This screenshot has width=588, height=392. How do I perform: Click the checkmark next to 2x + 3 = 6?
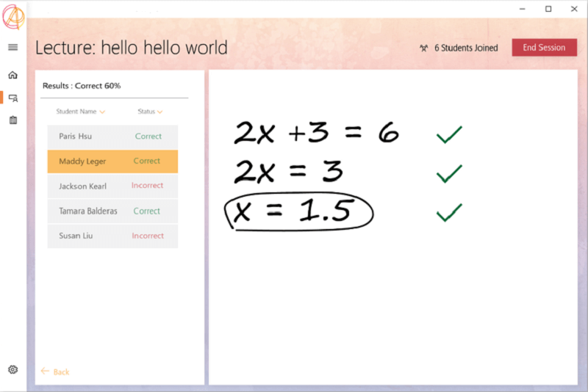pos(448,134)
